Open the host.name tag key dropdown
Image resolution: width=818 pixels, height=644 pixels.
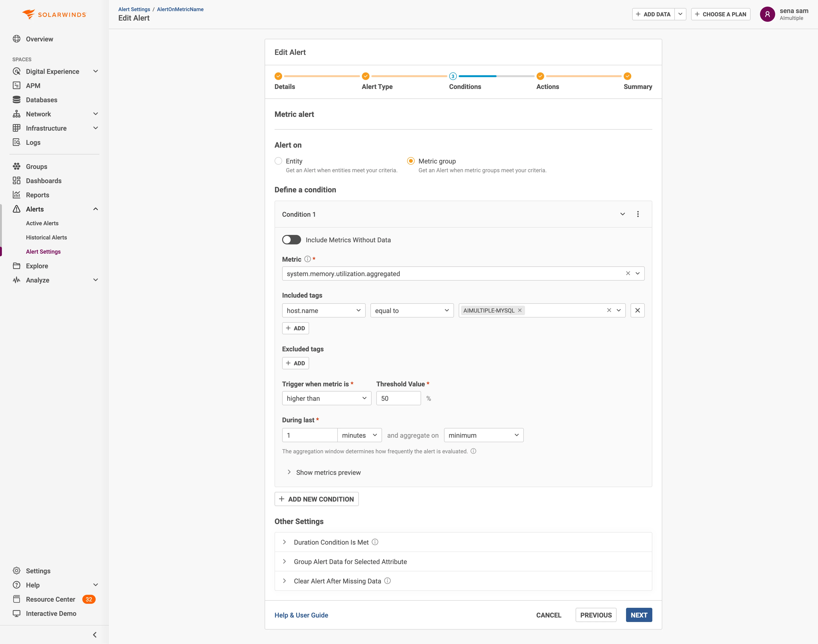[x=324, y=310]
